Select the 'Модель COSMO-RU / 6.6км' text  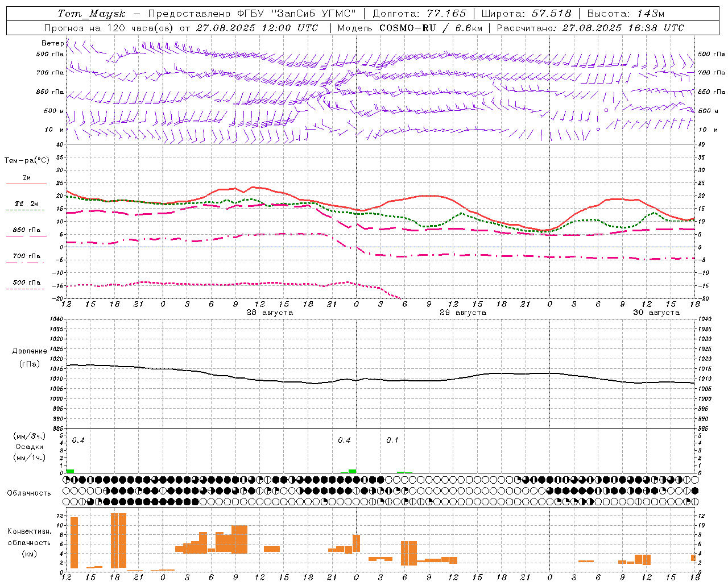(409, 28)
